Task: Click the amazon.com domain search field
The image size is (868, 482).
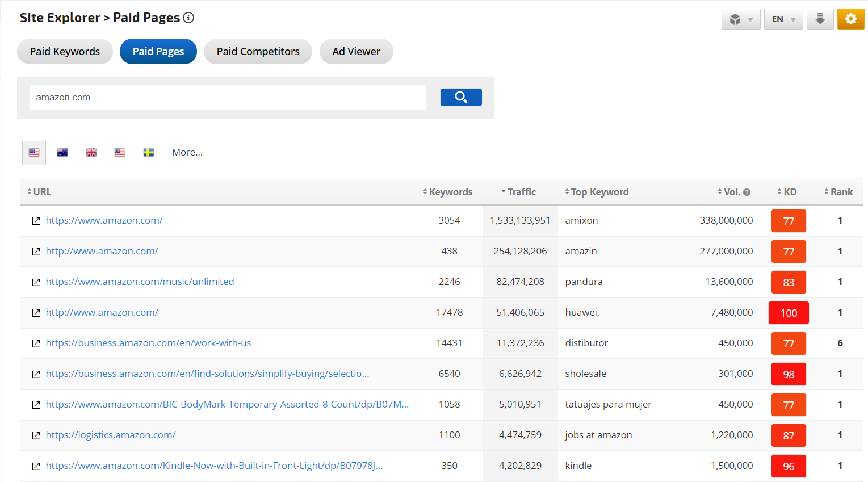Action: [x=227, y=98]
